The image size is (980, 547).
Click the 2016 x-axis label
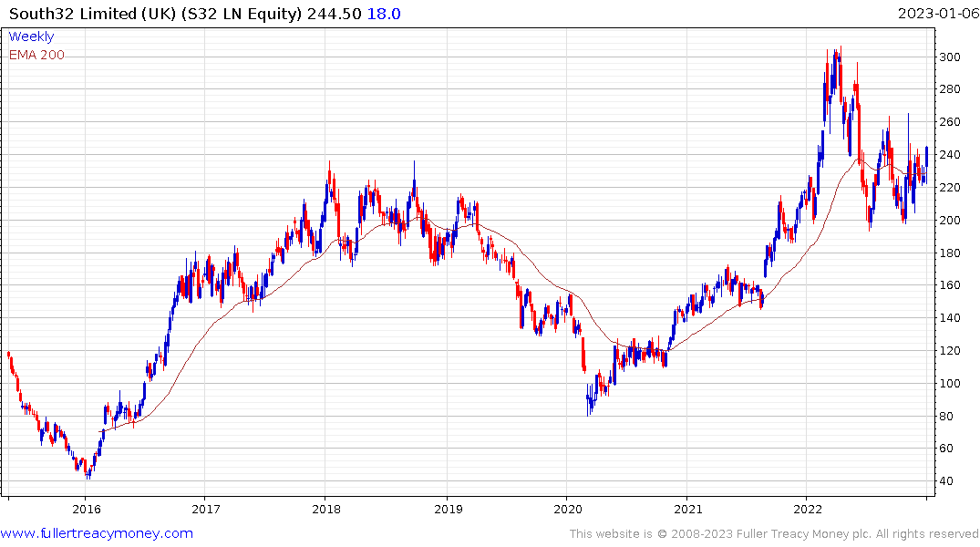[87, 509]
